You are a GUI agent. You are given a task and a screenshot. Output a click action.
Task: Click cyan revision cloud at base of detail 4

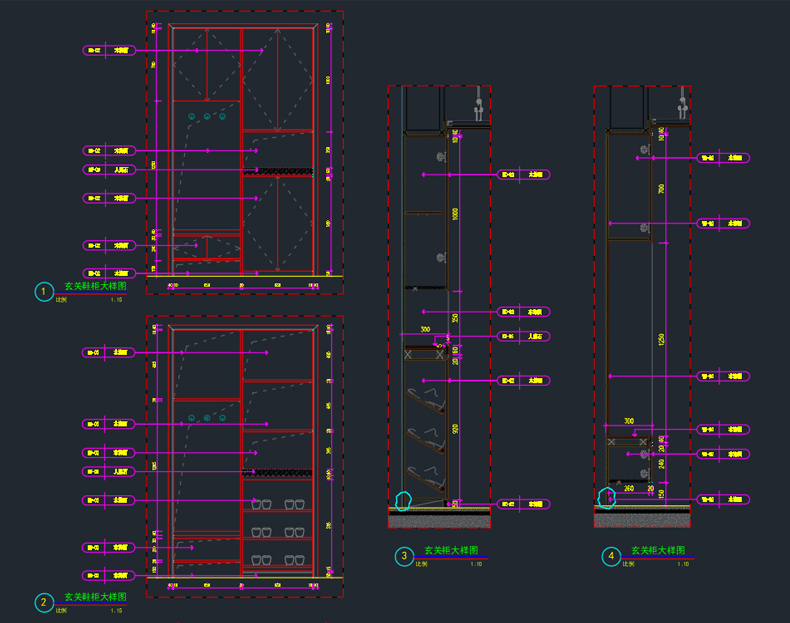607,498
